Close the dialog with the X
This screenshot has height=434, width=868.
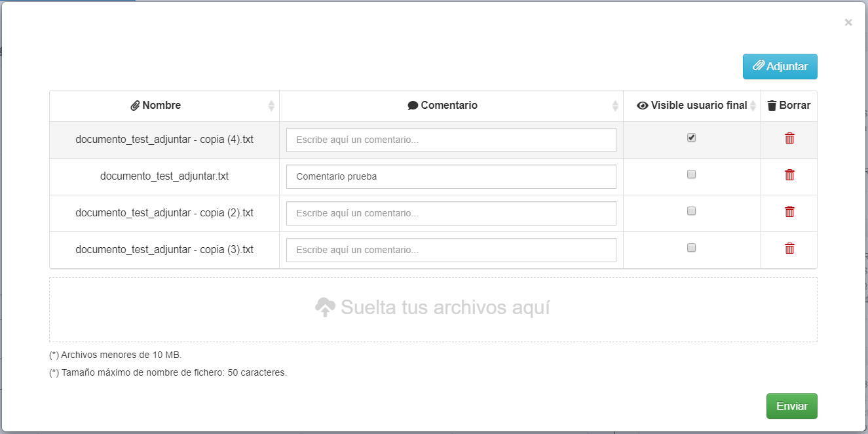(848, 22)
